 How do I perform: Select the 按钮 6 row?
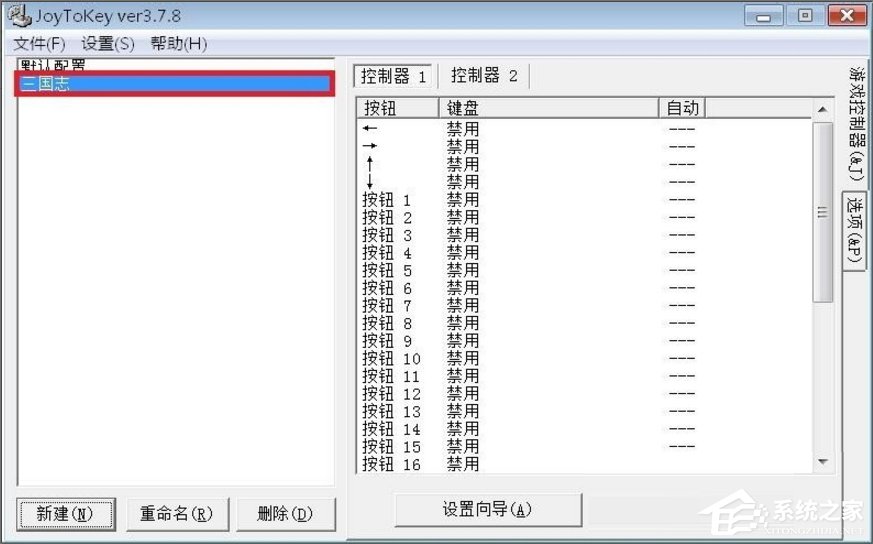click(x=584, y=288)
